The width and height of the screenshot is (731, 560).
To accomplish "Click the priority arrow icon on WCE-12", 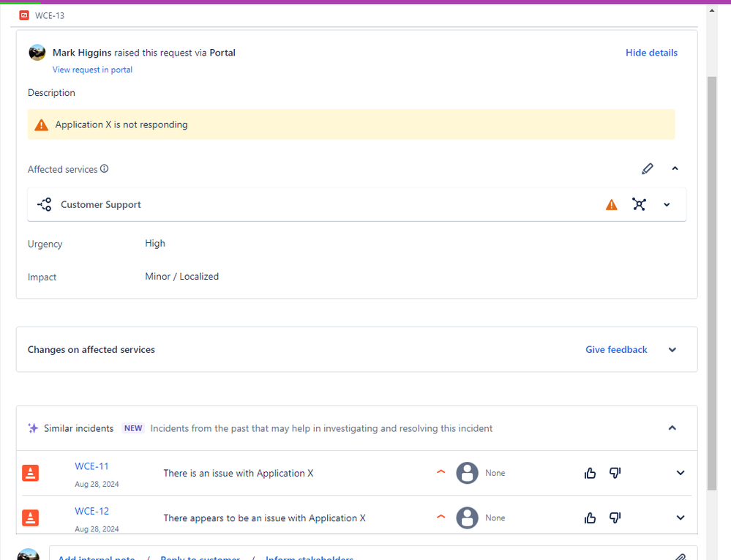I will (x=441, y=517).
